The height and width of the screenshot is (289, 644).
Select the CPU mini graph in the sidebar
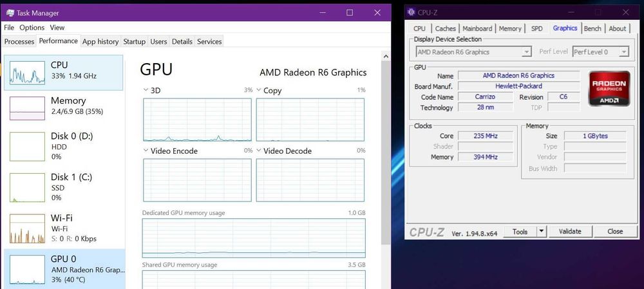click(27, 73)
